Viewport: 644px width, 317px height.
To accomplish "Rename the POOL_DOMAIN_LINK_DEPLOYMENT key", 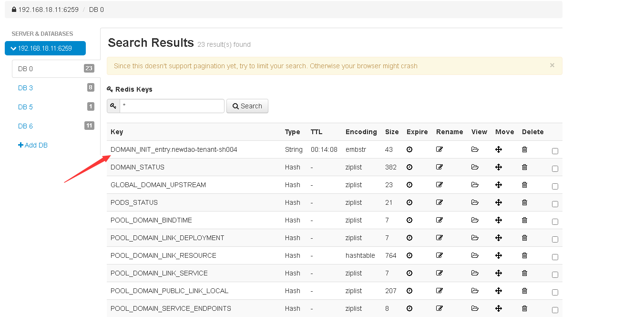I will click(440, 238).
